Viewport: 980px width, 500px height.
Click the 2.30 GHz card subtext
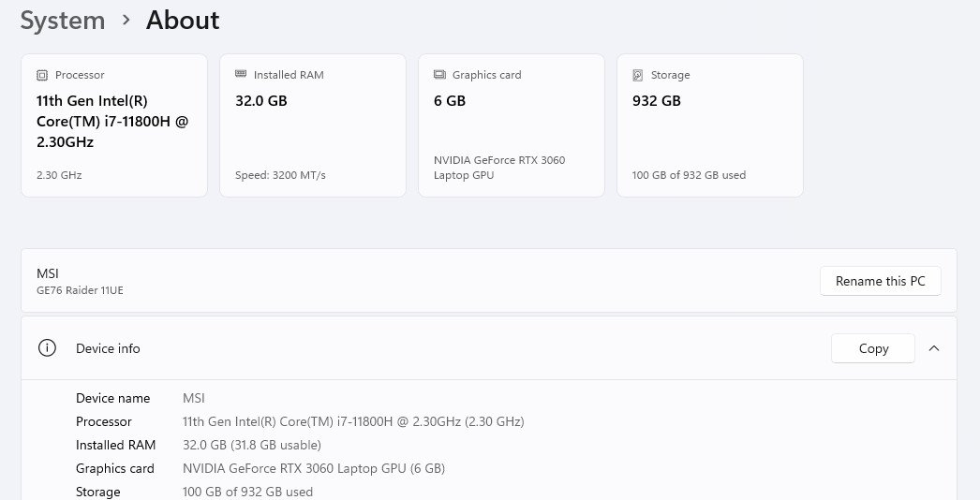point(59,175)
